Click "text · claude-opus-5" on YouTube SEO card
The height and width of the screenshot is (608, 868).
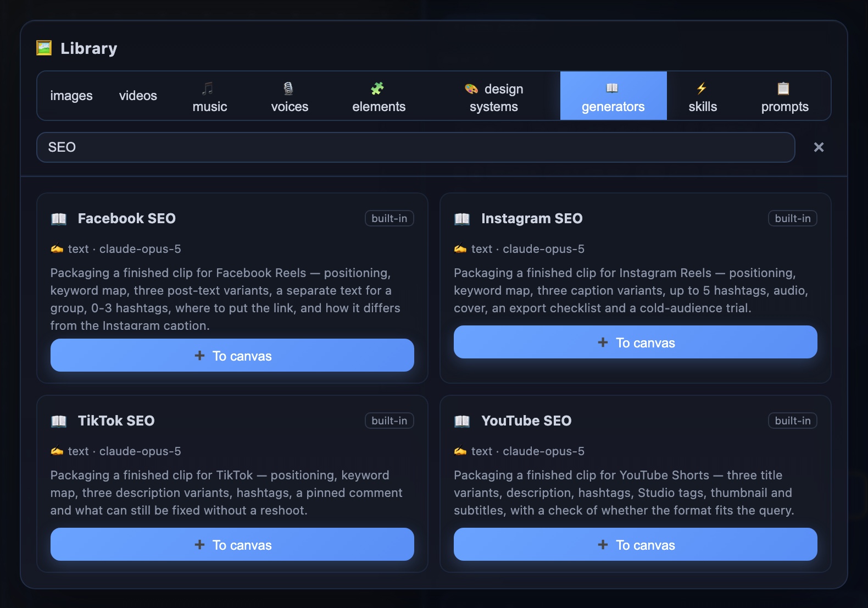pyautogui.click(x=528, y=451)
